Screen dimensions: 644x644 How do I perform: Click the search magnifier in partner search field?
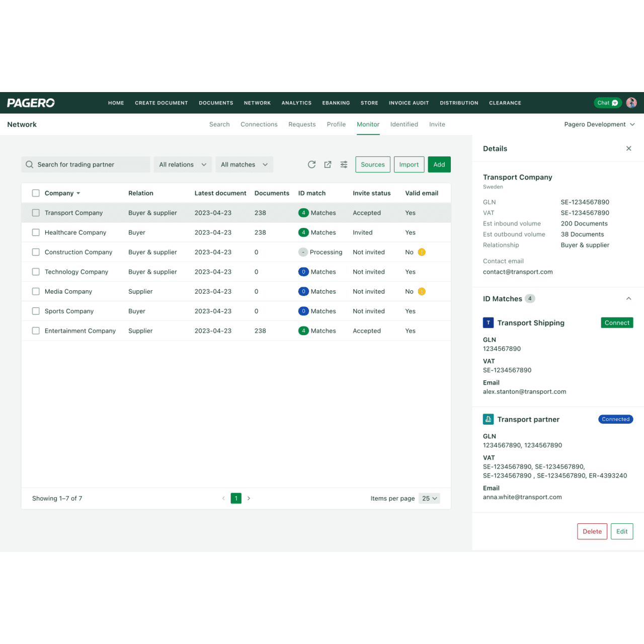[29, 164]
